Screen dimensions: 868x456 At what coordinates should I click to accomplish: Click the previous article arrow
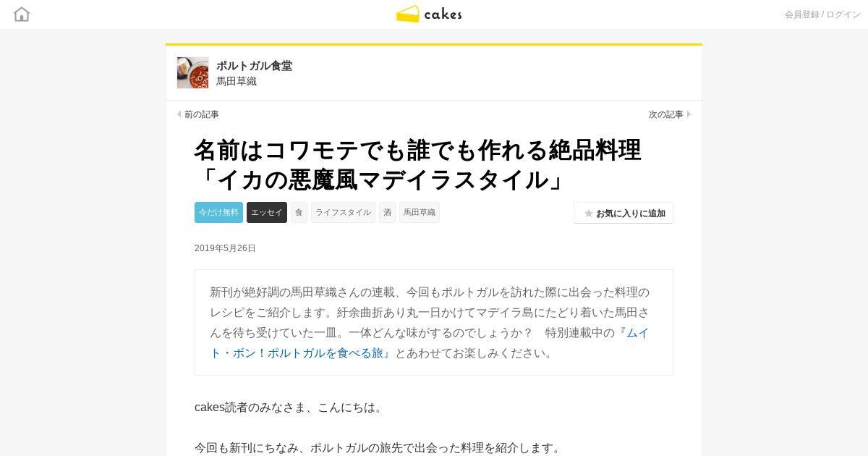coord(179,114)
